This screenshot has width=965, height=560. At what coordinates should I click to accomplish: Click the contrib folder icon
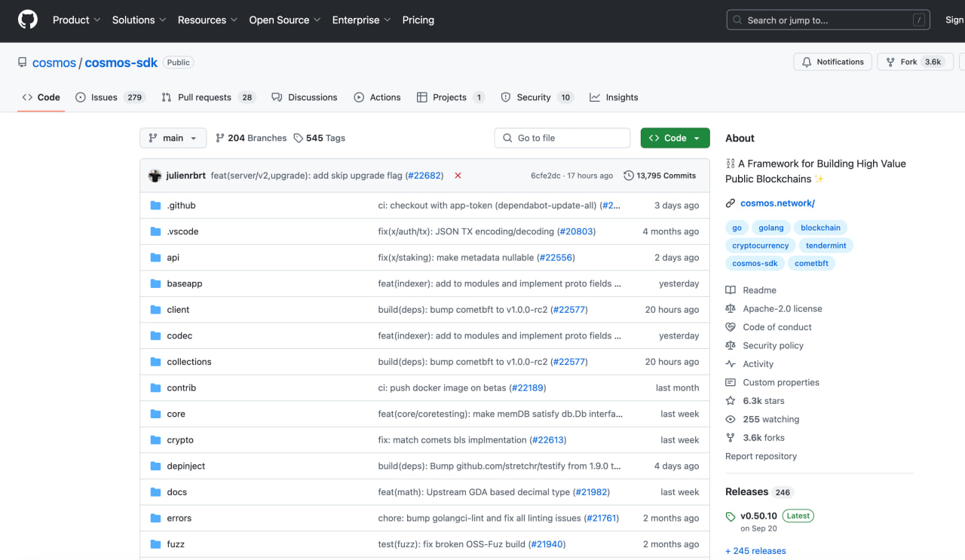point(156,388)
